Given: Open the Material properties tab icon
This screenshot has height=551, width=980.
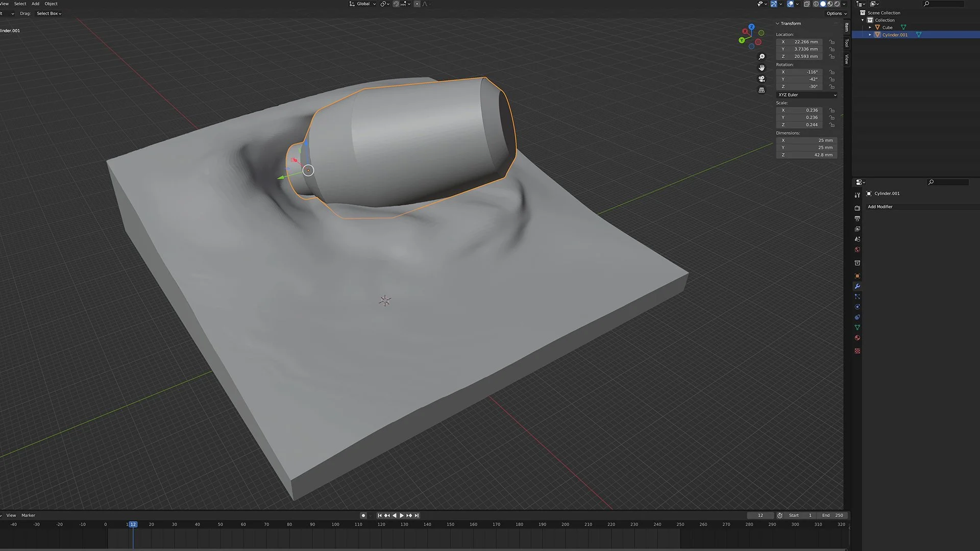Looking at the screenshot, I should pyautogui.click(x=857, y=338).
